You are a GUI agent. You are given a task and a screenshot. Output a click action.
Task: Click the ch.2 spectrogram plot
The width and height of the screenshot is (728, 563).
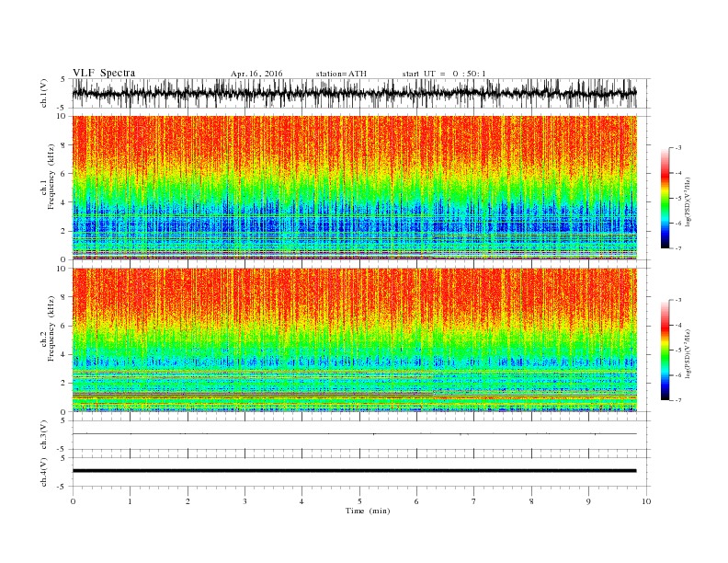pos(355,339)
